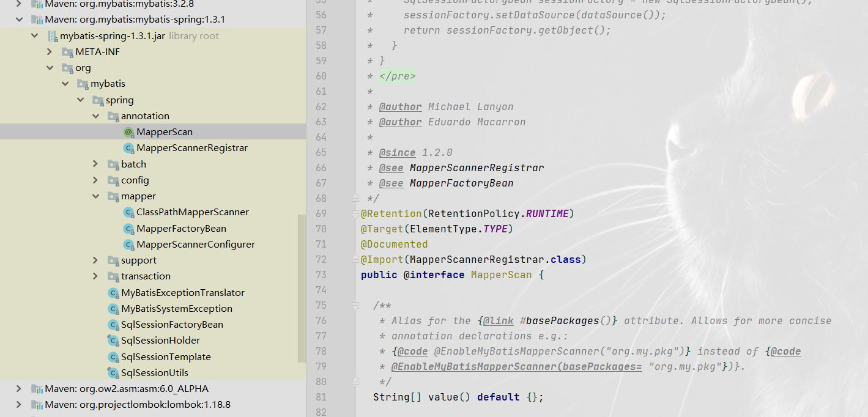Expand the config package node
Screen dimensions: 868x417
coord(95,180)
